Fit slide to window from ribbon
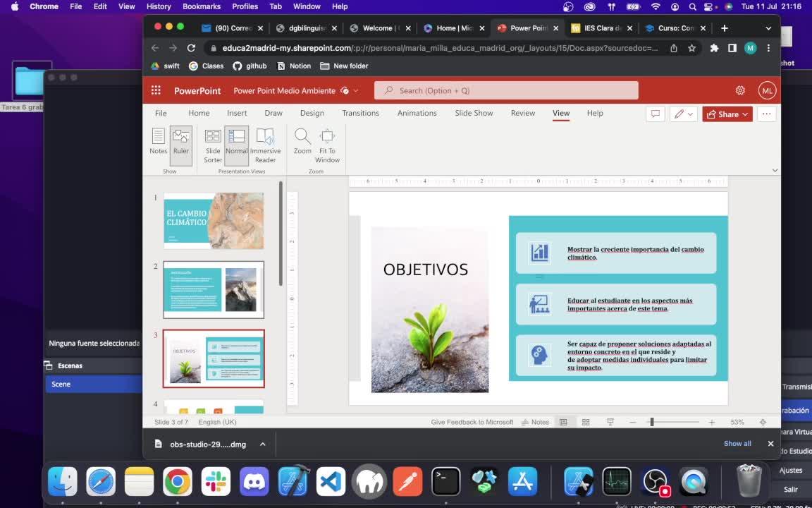This screenshot has height=508, width=812. point(327,145)
